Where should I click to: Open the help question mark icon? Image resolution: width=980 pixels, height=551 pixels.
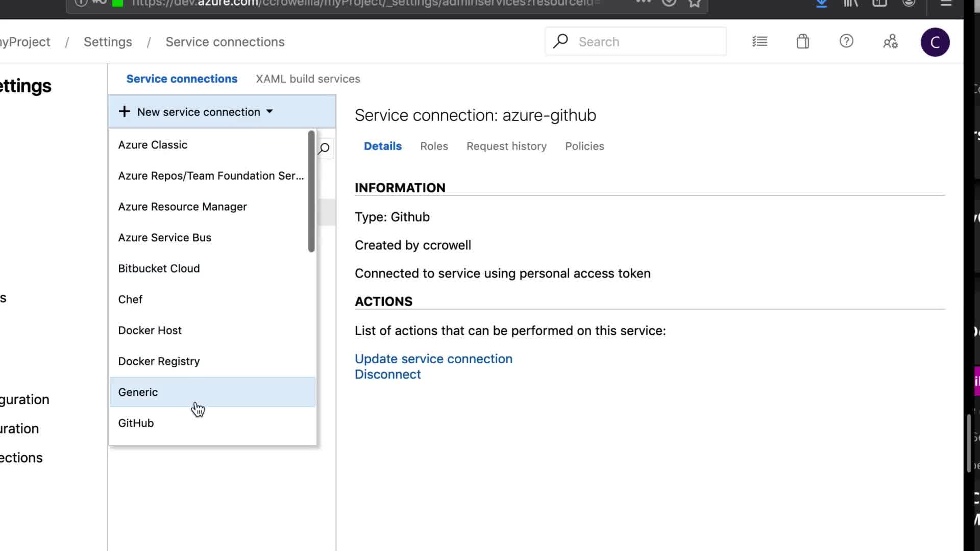tap(846, 41)
